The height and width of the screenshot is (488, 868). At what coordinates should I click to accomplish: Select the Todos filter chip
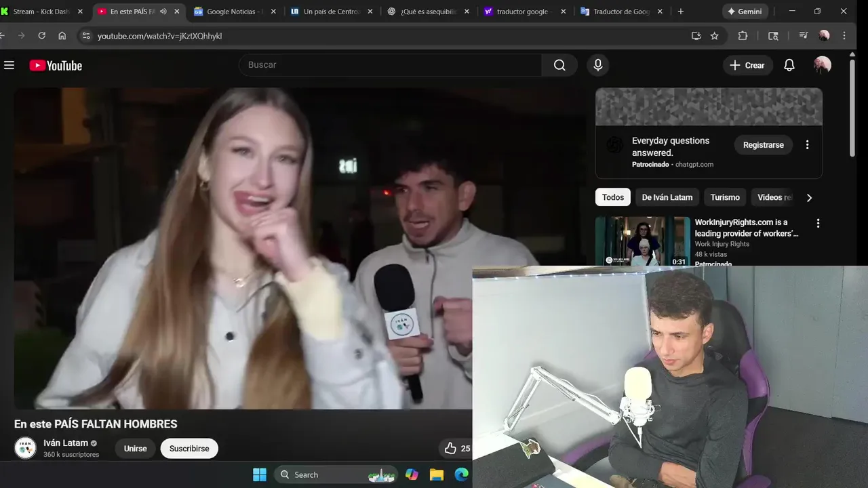pos(613,197)
